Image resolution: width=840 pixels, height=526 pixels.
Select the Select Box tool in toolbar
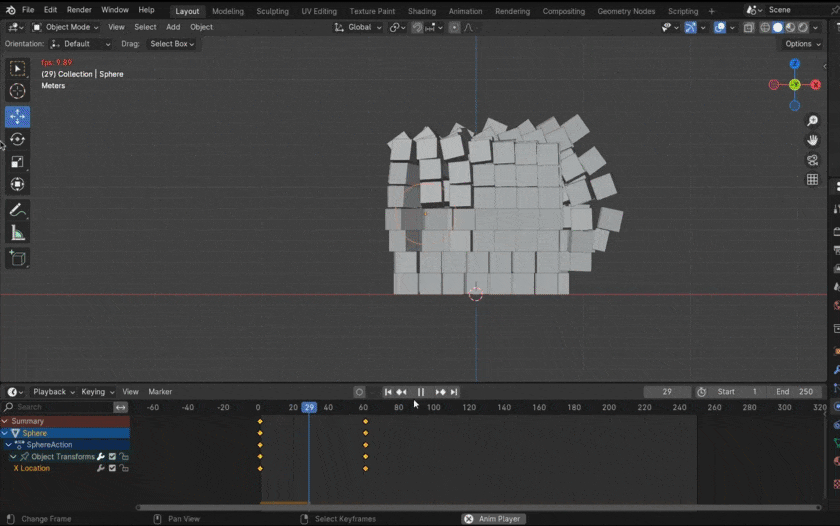coord(17,69)
